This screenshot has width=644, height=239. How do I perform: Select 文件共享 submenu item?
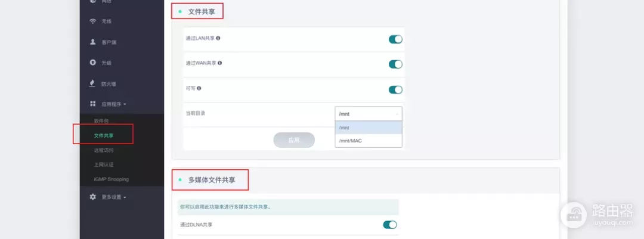tap(104, 135)
